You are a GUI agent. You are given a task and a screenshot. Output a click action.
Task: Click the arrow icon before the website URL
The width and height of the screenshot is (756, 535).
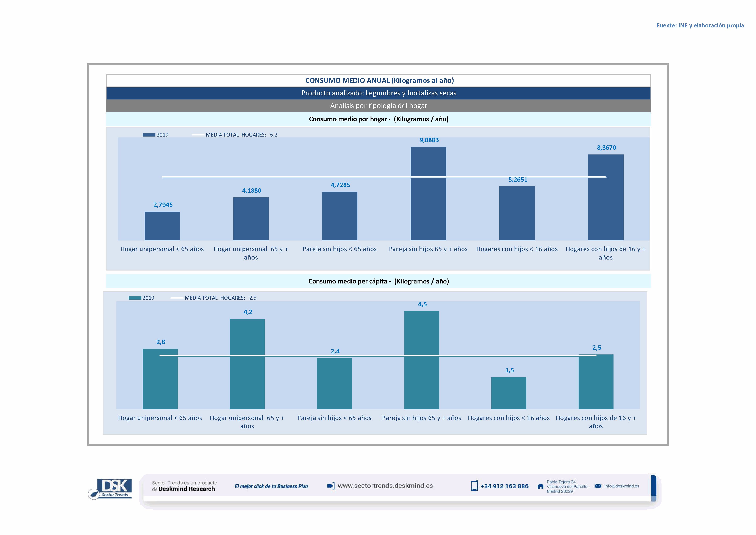(x=331, y=486)
